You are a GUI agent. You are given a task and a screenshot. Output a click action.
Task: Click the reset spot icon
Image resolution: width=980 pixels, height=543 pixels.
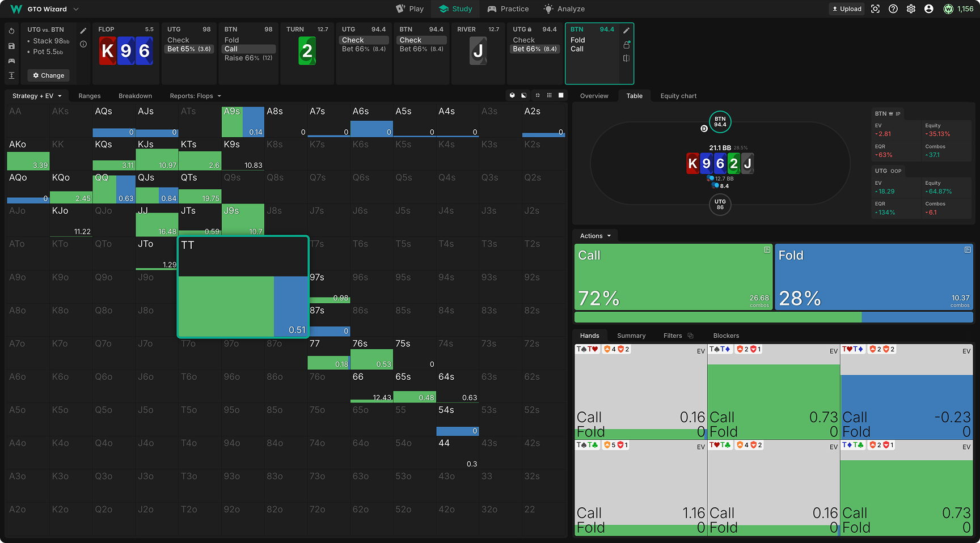pyautogui.click(x=11, y=31)
